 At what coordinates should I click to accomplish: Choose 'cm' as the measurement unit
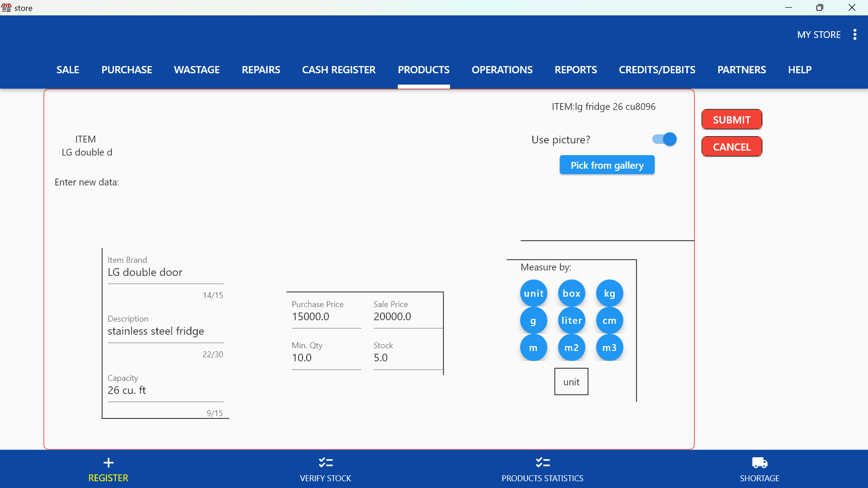pyautogui.click(x=609, y=320)
